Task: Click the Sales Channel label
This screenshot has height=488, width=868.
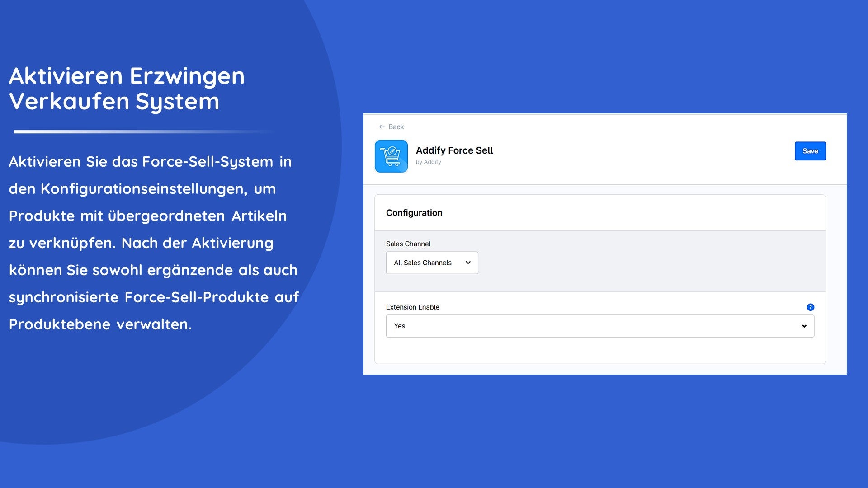Action: coord(408,244)
